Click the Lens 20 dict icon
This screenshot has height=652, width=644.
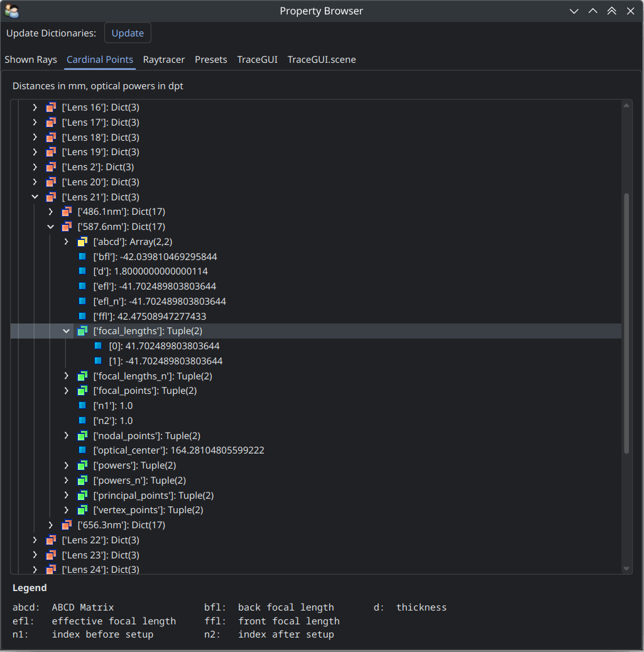coord(51,182)
